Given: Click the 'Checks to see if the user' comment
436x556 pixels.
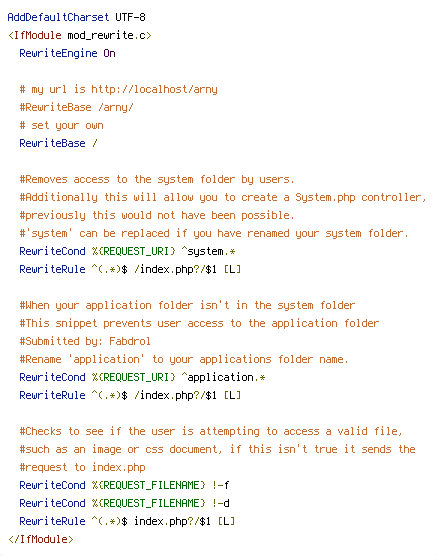Looking at the screenshot, I should pyautogui.click(x=211, y=431).
